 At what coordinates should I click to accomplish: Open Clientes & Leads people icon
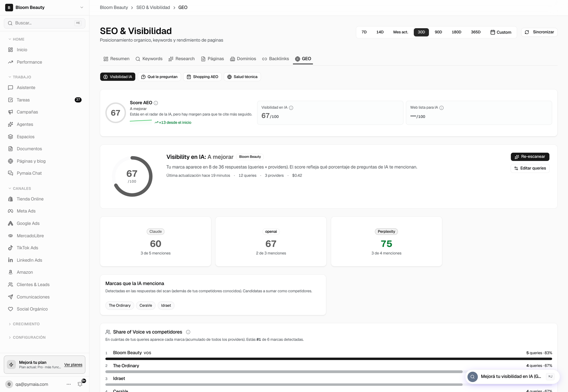(x=10, y=285)
